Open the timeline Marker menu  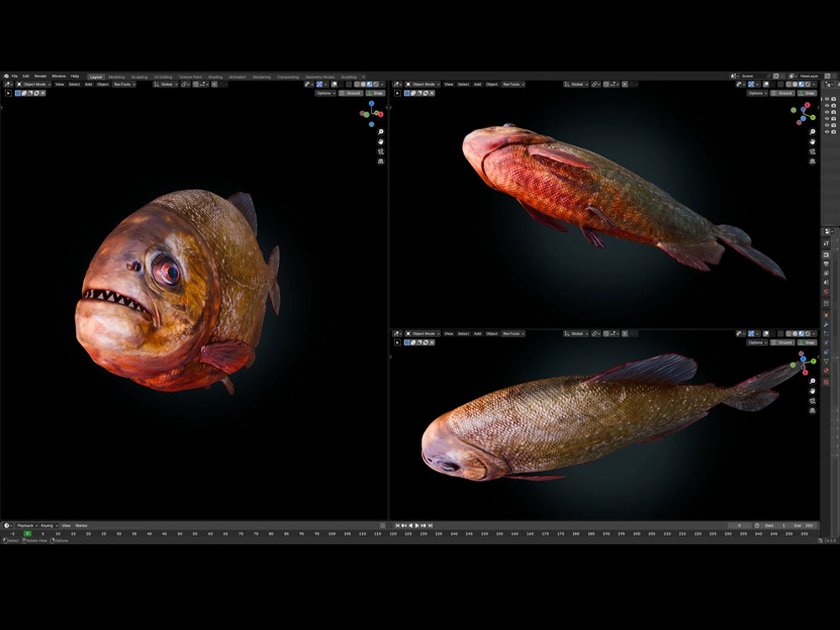[81, 526]
